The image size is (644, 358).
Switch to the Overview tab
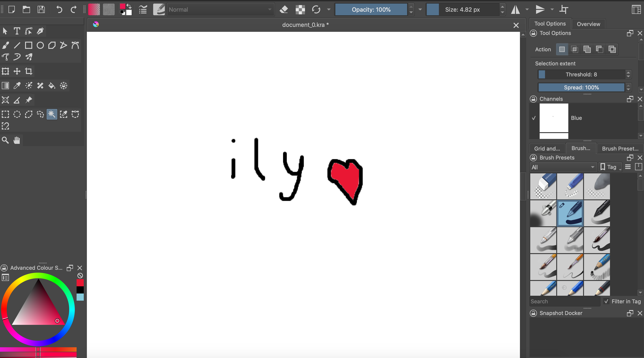(x=588, y=24)
